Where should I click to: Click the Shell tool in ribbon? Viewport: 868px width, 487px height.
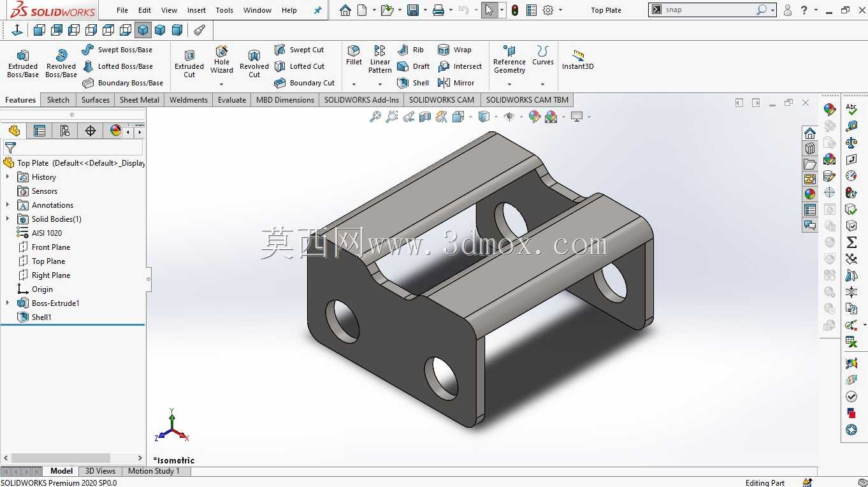coord(413,83)
